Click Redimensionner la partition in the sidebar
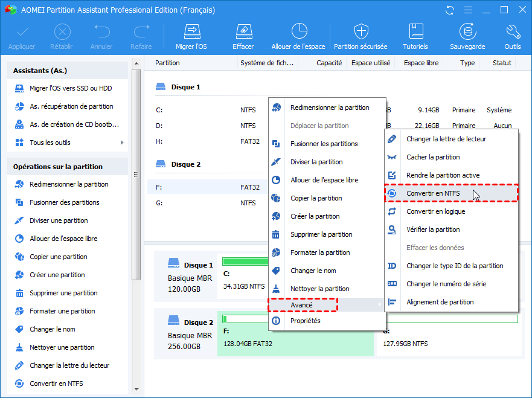532x398 pixels. [x=68, y=184]
